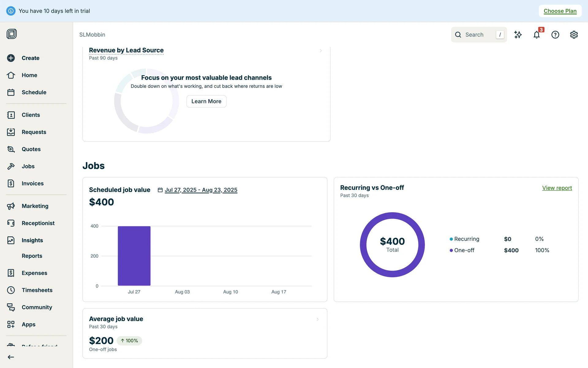Click the Choose Plan link

(560, 11)
